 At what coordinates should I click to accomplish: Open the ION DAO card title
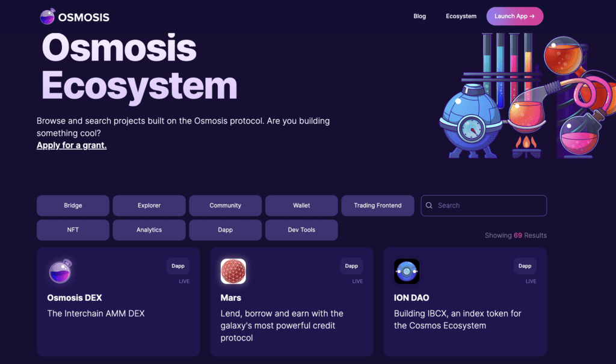411,298
